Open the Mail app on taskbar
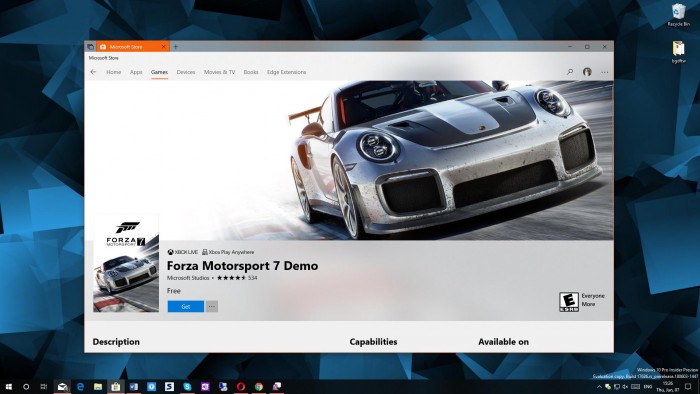The image size is (700, 394). click(62, 386)
